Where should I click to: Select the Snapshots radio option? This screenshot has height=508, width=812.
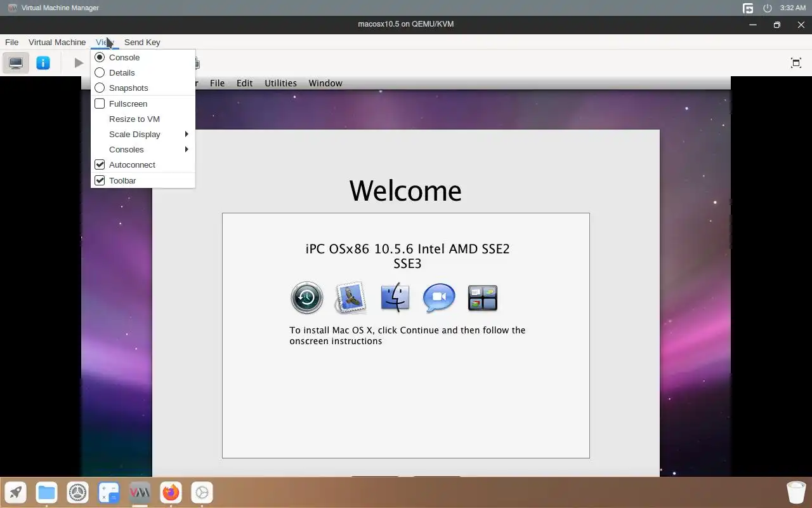pyautogui.click(x=143, y=88)
